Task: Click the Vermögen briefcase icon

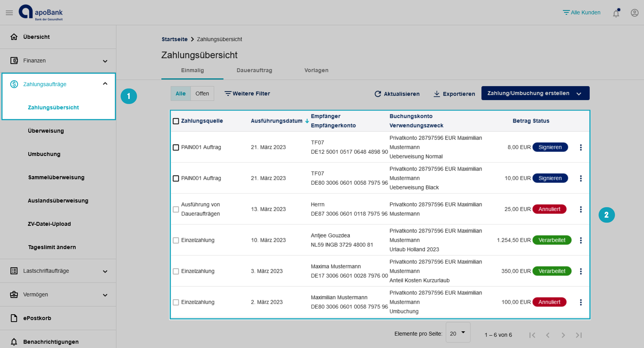Action: point(14,294)
